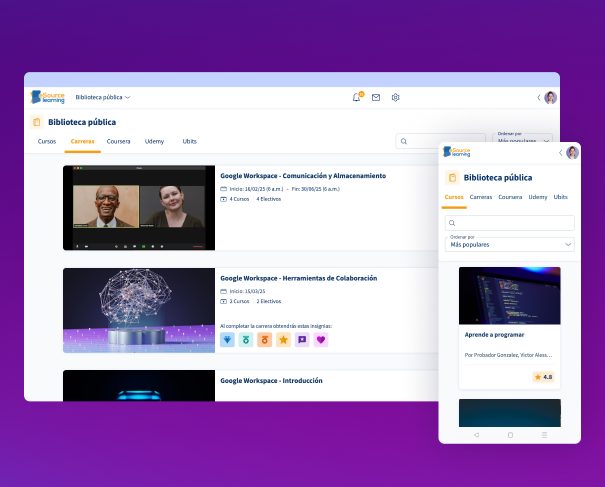Switch to Carreras tab in mobile panel
Viewport: 605px width, 487px height.
click(481, 197)
